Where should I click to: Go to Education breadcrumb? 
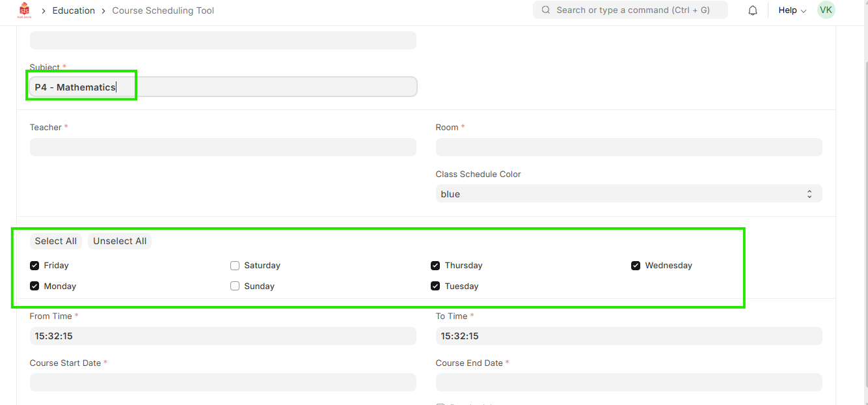(x=74, y=10)
